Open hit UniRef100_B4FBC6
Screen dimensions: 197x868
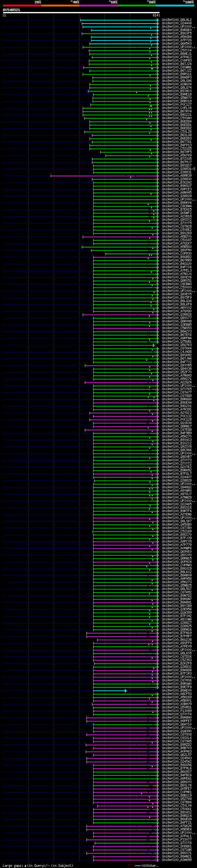[176, 775]
